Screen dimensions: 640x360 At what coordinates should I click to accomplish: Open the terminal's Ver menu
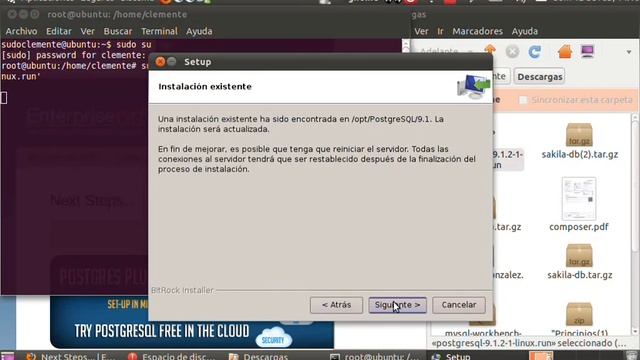tap(87, 31)
